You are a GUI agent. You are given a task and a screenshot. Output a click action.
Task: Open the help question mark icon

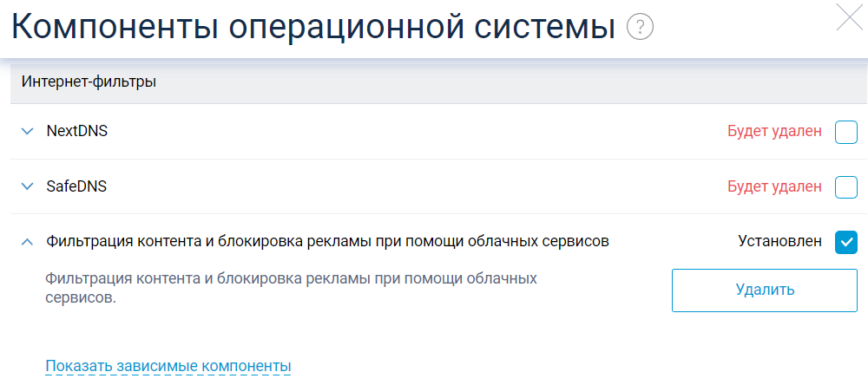coord(640,27)
